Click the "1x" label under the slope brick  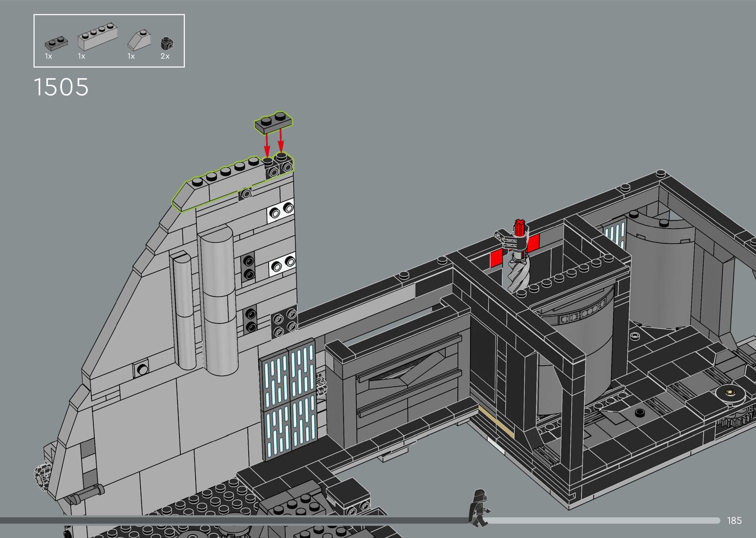click(x=131, y=56)
